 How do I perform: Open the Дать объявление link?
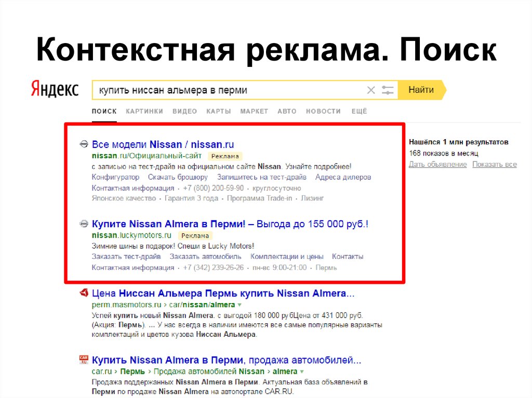437,164
